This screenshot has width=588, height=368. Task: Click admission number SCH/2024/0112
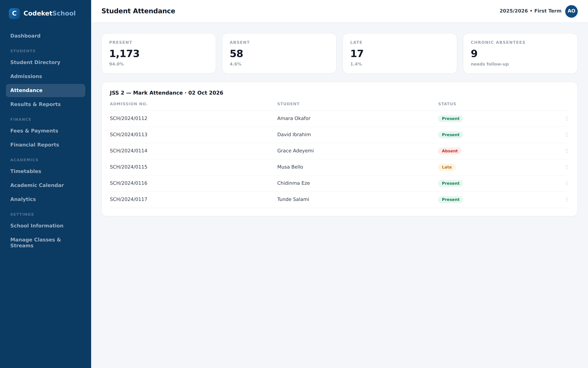(129, 118)
